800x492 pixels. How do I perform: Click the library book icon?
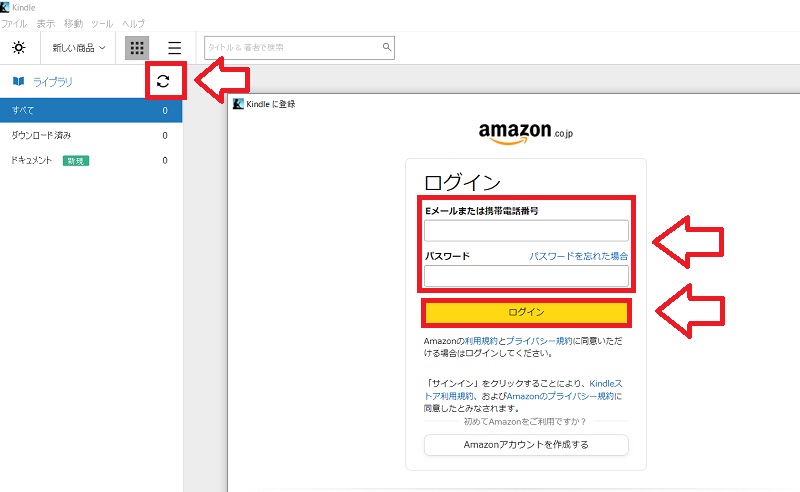click(x=18, y=81)
